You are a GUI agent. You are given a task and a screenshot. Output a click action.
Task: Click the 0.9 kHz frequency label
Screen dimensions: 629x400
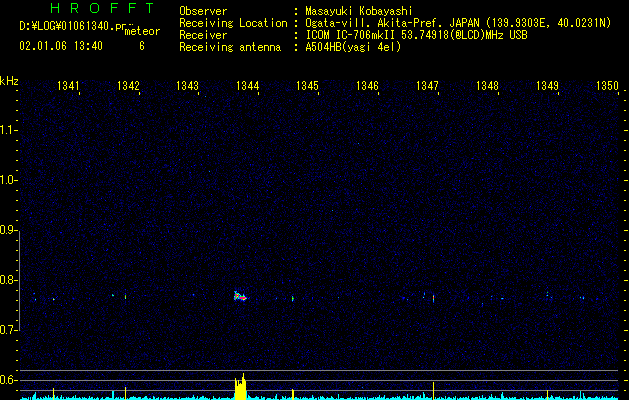pos(8,230)
